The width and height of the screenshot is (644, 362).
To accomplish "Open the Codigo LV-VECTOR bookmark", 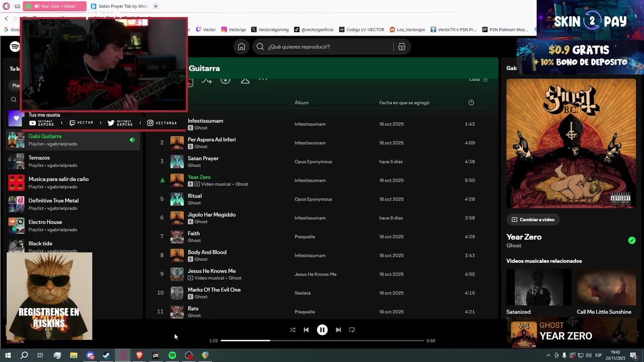I will [362, 30].
